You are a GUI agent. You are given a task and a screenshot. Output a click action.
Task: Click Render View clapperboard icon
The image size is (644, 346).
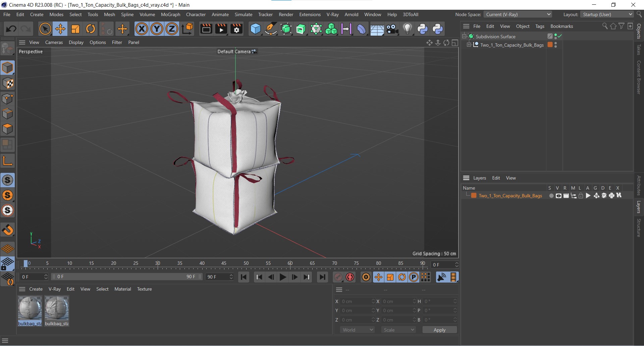pos(206,29)
